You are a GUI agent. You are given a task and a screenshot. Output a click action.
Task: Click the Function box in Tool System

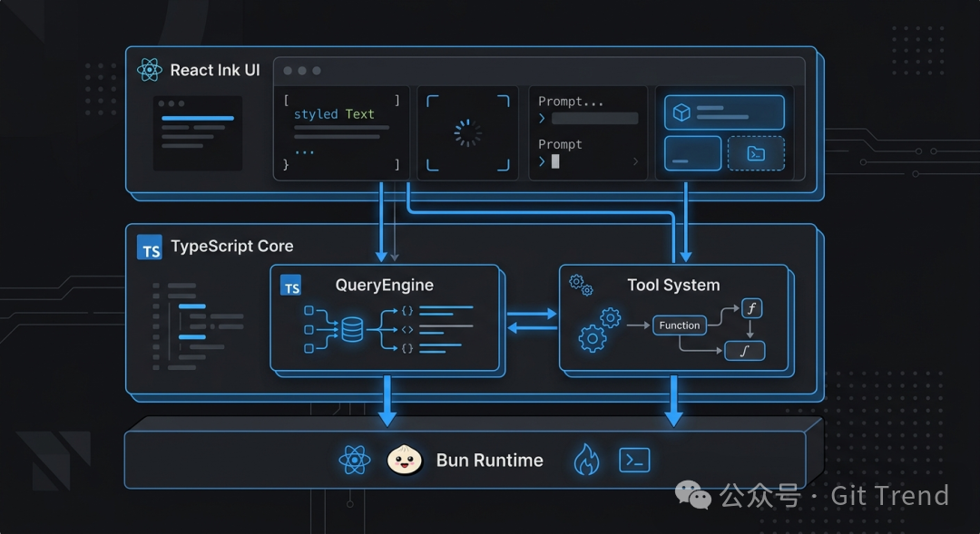tap(680, 325)
